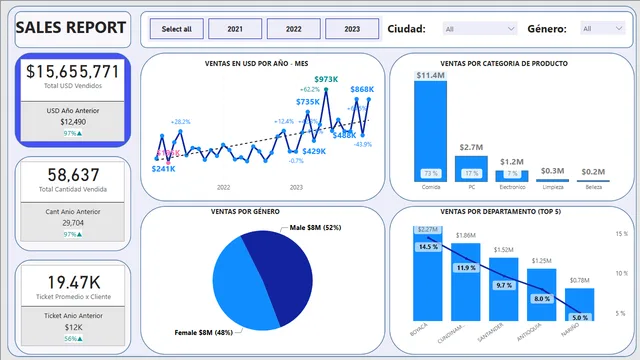The width and height of the screenshot is (640, 360).
Task: Select the Electronico bar in category chart
Action: tap(512, 176)
